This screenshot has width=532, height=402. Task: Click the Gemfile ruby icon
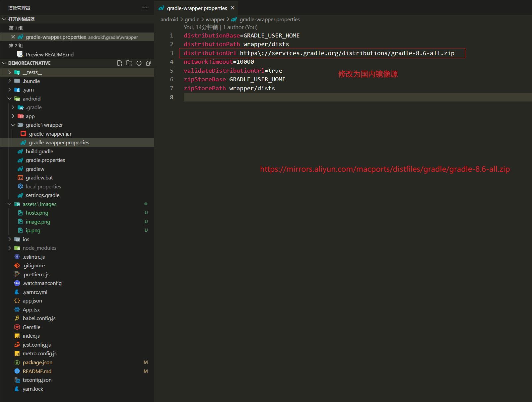click(17, 327)
